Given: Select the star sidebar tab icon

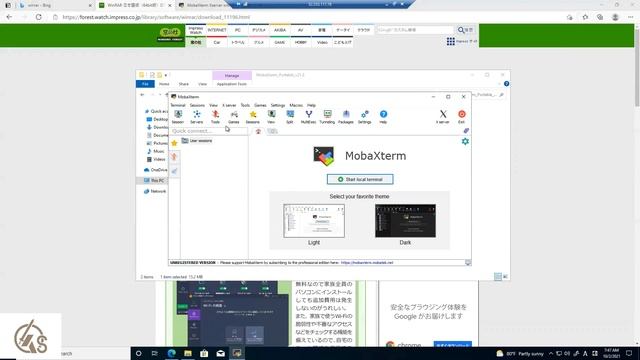Looking at the screenshot, I should point(174,143).
